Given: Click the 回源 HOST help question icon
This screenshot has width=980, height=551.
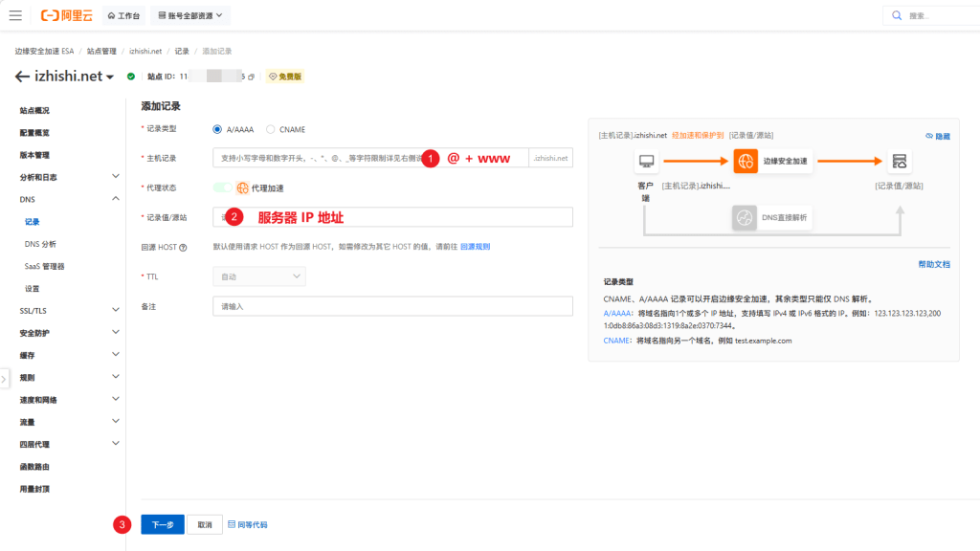Looking at the screenshot, I should pos(182,247).
